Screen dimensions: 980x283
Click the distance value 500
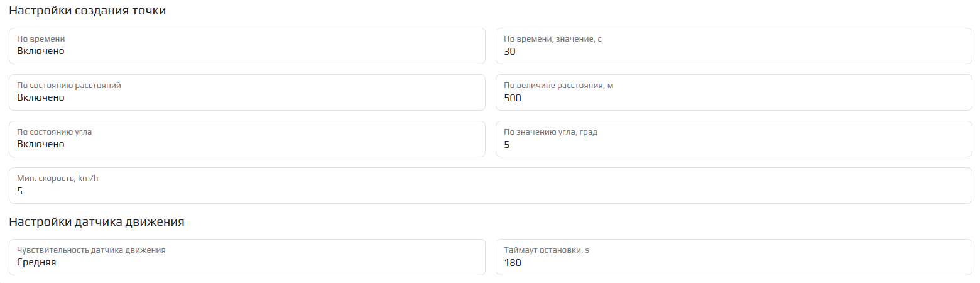click(513, 98)
